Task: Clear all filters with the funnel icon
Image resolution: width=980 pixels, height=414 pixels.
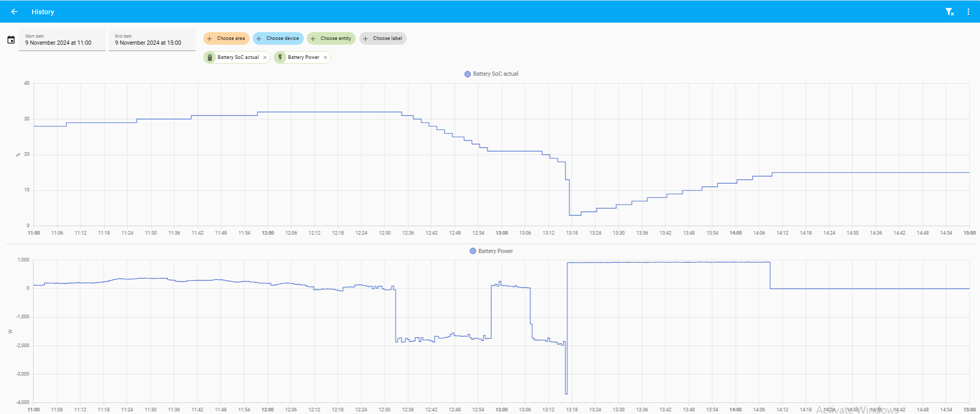Action: [x=950, y=12]
